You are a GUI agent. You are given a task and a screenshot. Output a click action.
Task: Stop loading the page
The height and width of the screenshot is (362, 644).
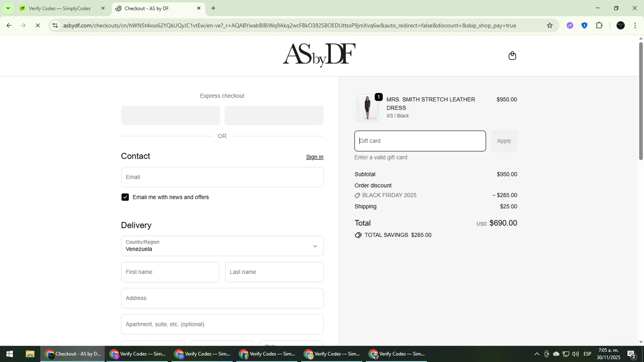pyautogui.click(x=38, y=25)
